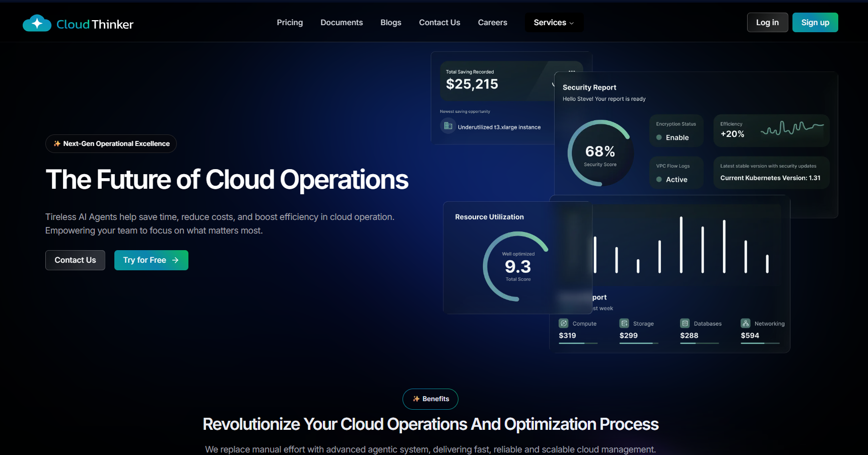Click the 68% Security Score gauge
Screen dimensions: 868x455
(x=600, y=153)
